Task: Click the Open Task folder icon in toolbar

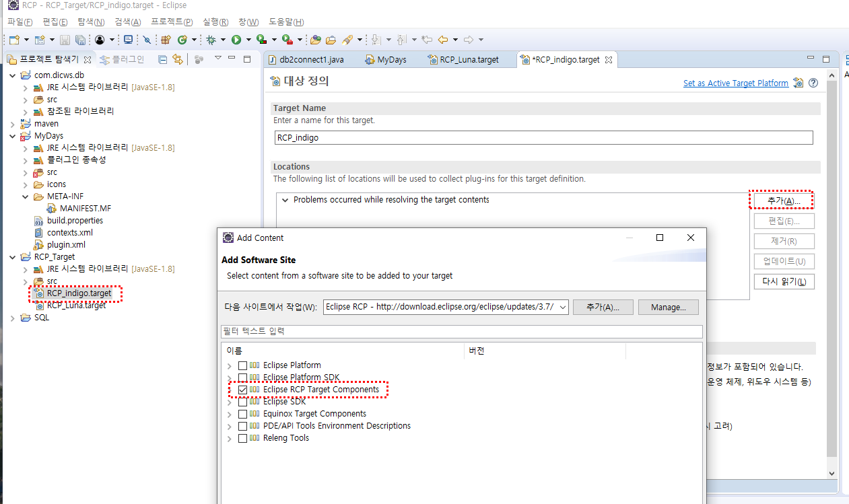Action: [331, 40]
